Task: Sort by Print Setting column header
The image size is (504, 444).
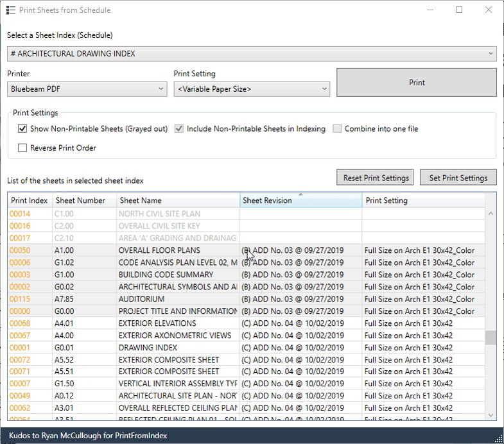Action: (424, 200)
